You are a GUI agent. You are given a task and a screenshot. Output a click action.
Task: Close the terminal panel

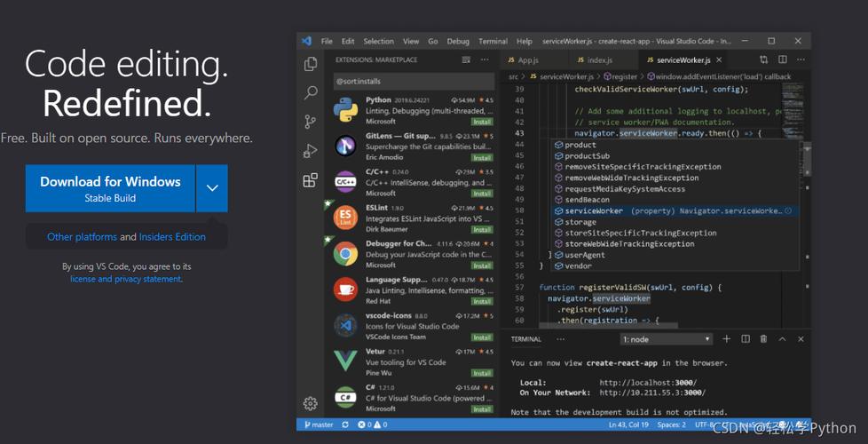point(801,339)
